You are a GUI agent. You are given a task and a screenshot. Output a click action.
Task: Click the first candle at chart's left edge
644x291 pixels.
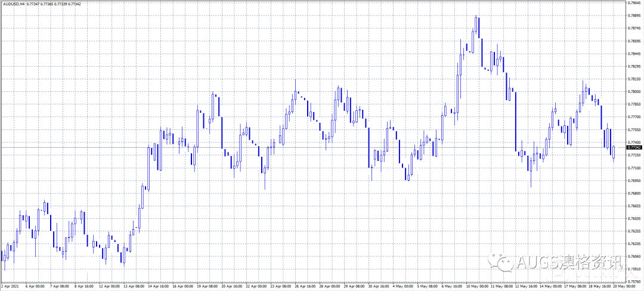tap(4, 256)
